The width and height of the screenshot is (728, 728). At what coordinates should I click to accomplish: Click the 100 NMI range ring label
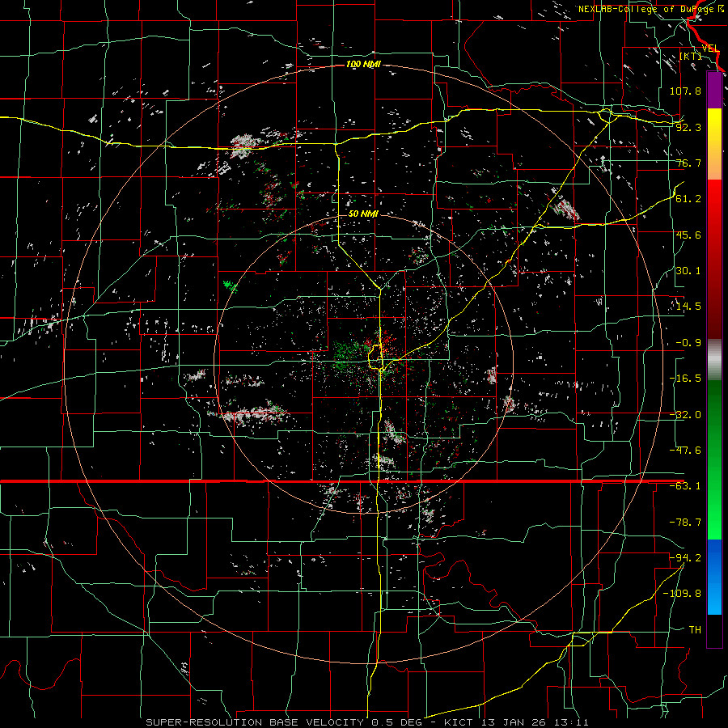point(363,64)
